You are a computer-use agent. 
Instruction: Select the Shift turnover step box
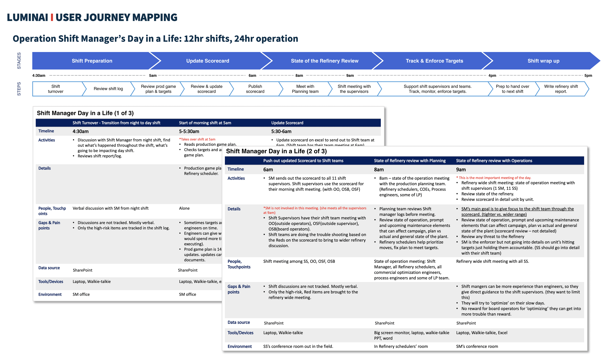pos(56,89)
